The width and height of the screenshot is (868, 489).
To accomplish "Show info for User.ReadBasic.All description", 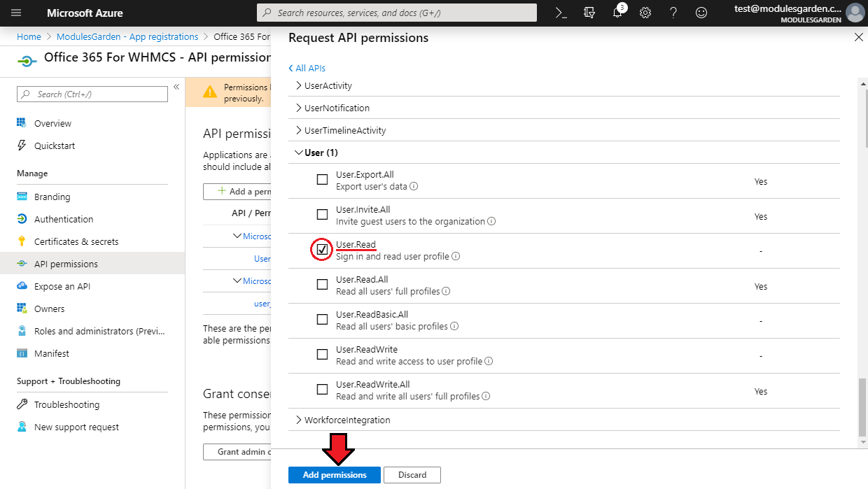I will (x=454, y=327).
